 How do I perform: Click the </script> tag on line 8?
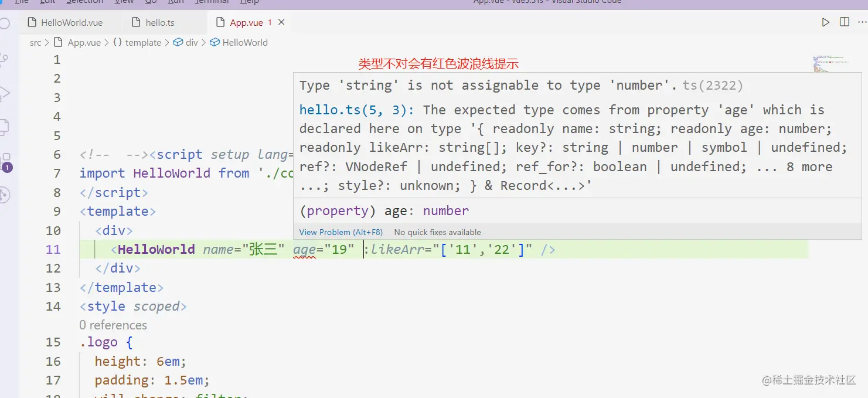point(114,193)
